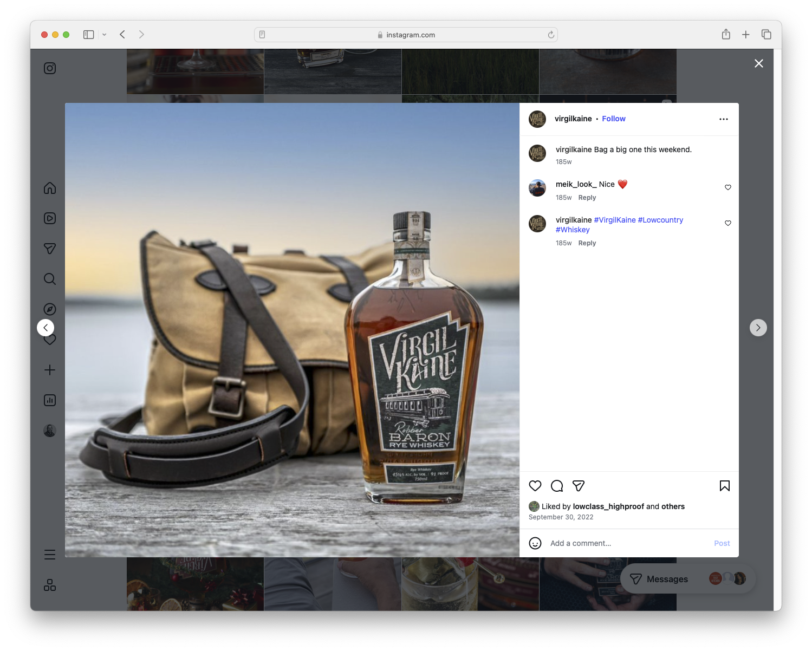Like the post with the heart icon
812x651 pixels.
pos(535,486)
